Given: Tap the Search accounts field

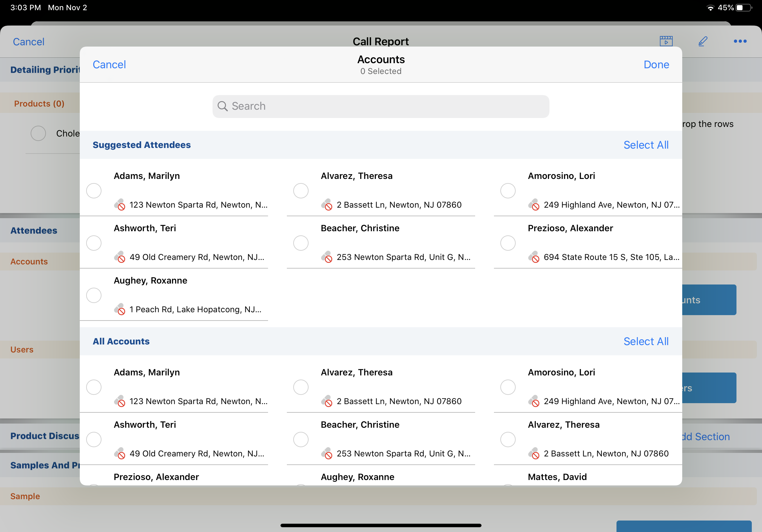Looking at the screenshot, I should (381, 107).
